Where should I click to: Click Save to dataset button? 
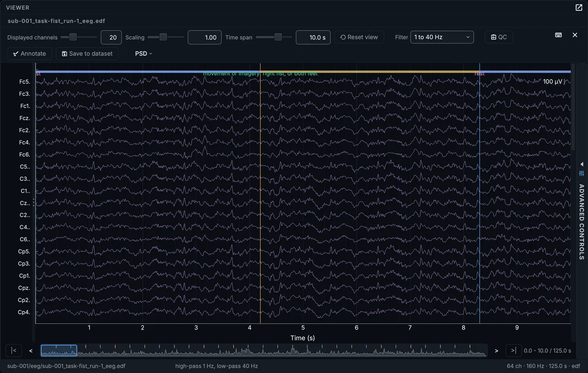coord(87,54)
